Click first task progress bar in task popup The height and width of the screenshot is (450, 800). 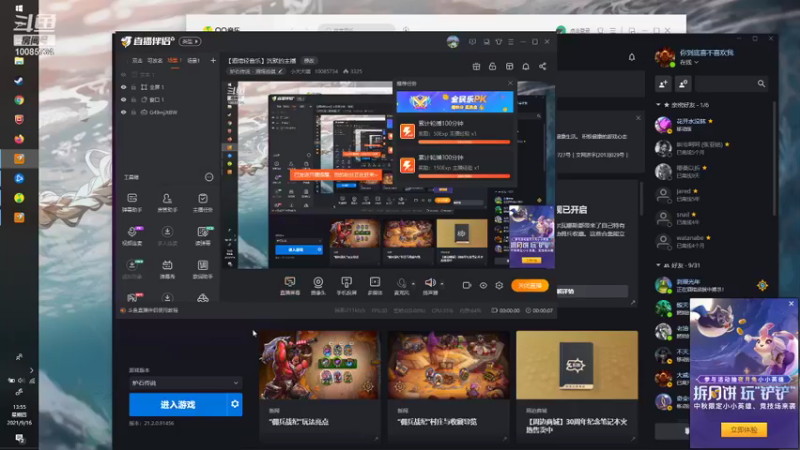click(x=464, y=142)
